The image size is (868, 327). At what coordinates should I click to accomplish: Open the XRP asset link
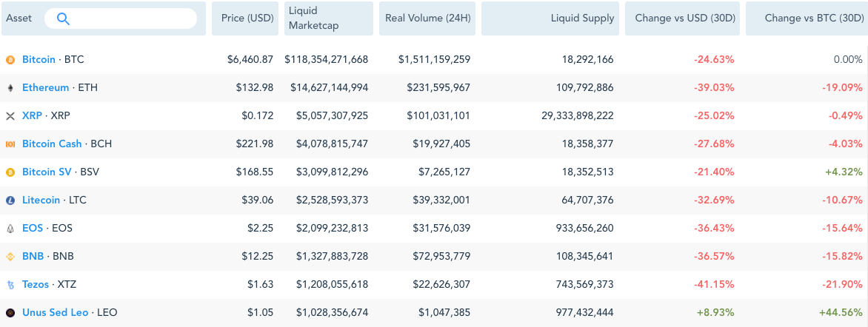(x=32, y=115)
